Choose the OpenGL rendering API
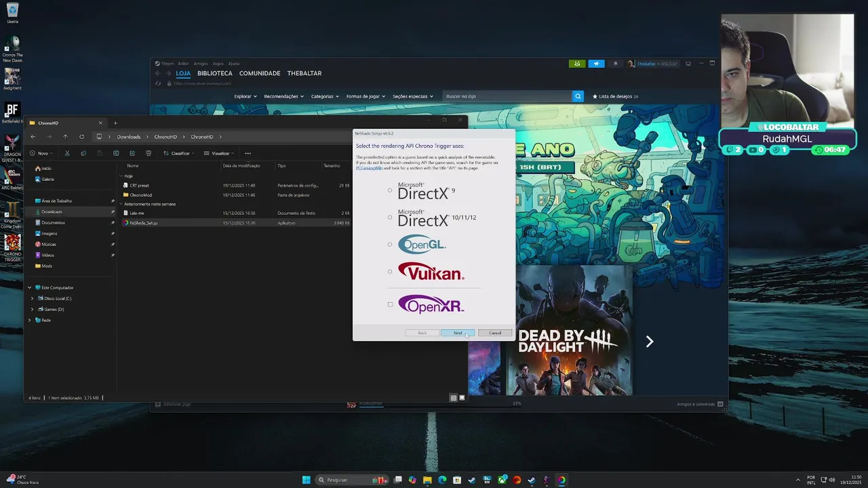868x488 pixels. click(390, 245)
